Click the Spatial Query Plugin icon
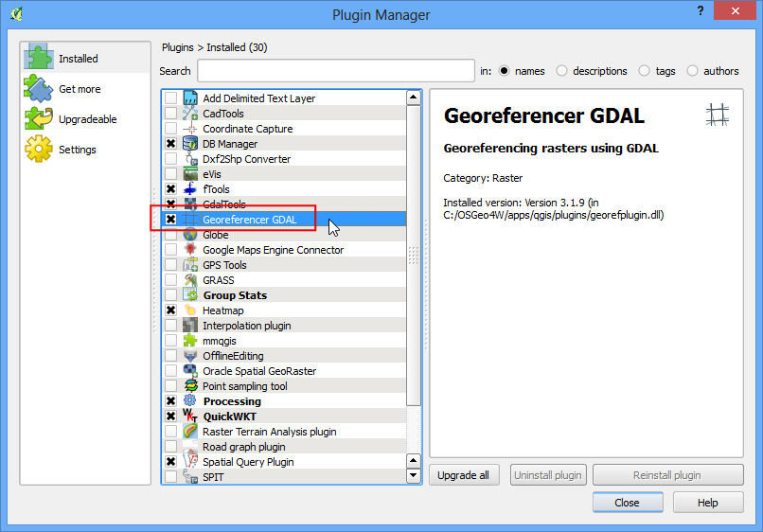The image size is (763, 532). [x=189, y=461]
